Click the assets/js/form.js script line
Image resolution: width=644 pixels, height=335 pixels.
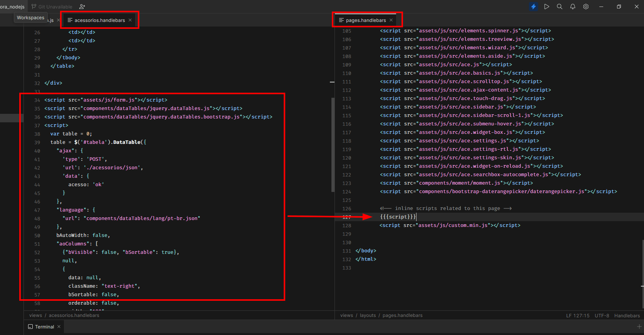tap(106, 100)
